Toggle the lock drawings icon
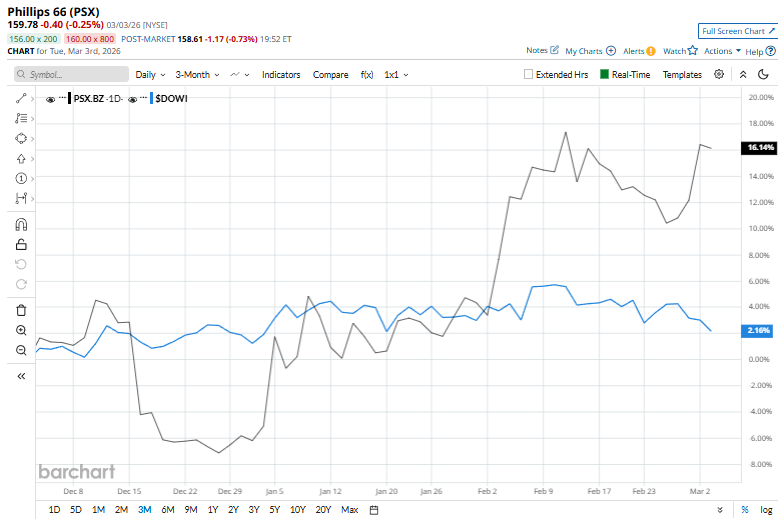 click(21, 245)
